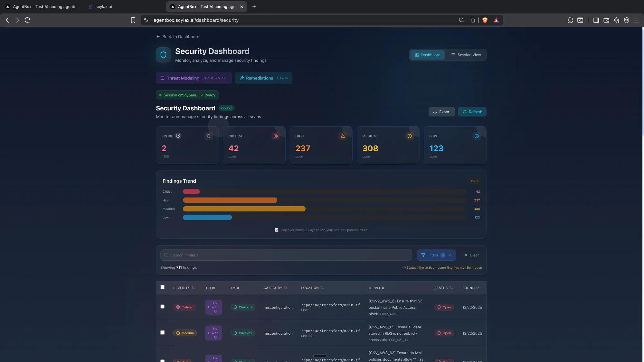This screenshot has width=644, height=362.
Task: Toggle the select-all checkbox in table header
Action: pos(163,287)
